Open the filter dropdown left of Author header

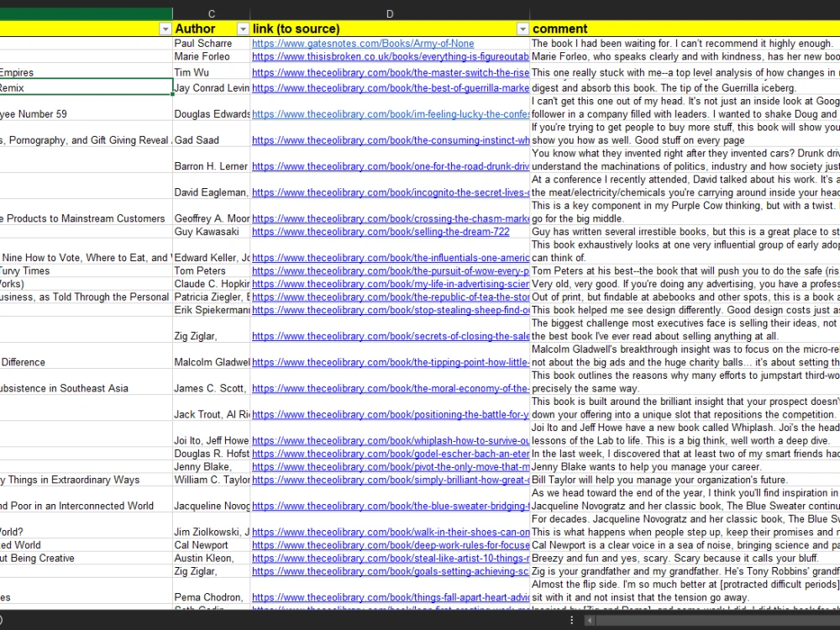[165, 29]
